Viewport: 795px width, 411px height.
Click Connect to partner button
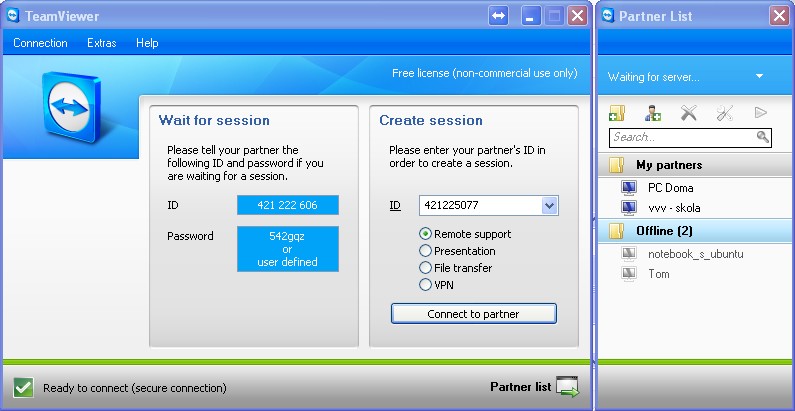coord(474,314)
